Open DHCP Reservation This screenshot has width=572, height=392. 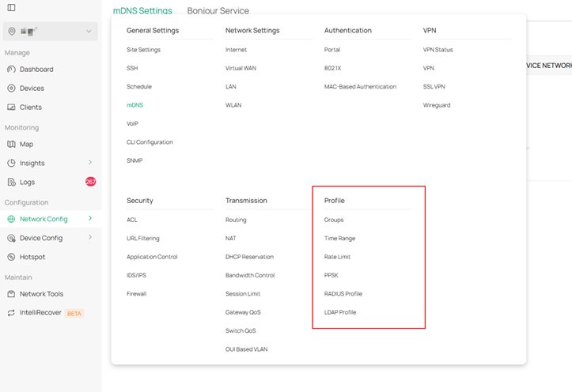(249, 257)
